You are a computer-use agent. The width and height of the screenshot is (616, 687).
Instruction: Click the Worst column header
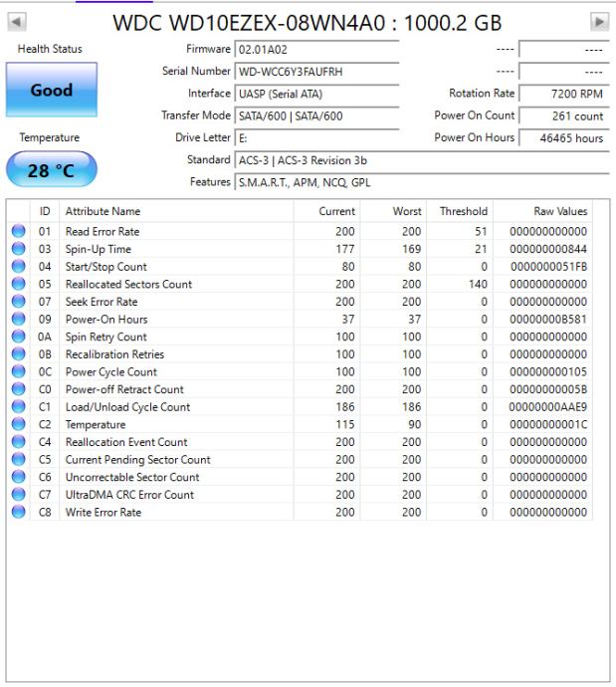click(x=394, y=211)
